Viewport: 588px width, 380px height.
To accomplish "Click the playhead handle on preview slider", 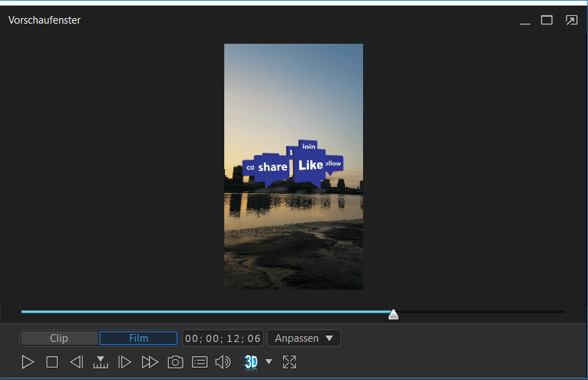I will click(394, 315).
